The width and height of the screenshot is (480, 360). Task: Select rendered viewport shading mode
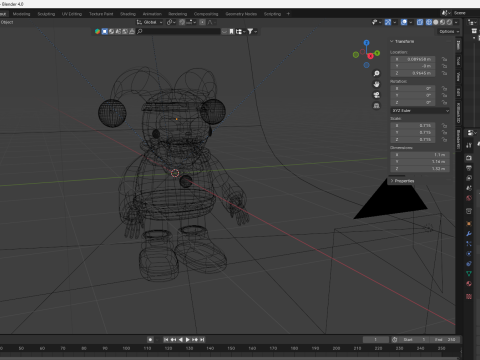[x=449, y=22]
